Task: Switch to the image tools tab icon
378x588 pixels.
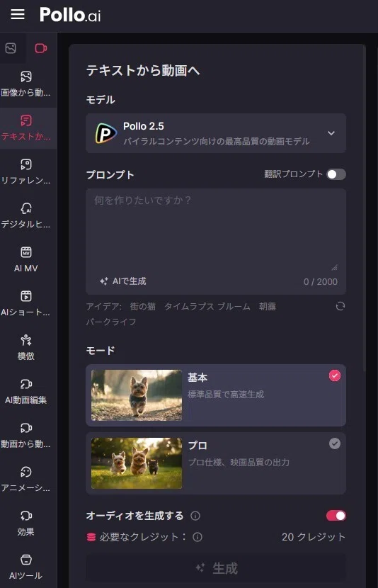Action: coord(11,48)
